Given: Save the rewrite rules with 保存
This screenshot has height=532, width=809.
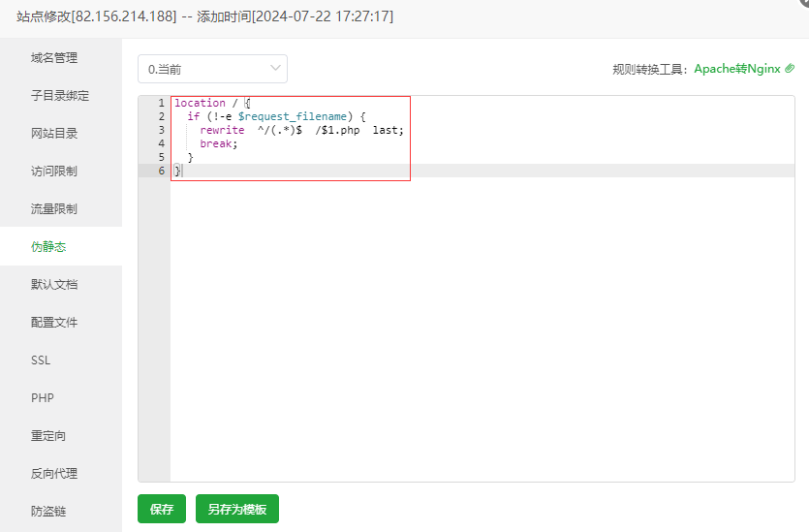Looking at the screenshot, I should (x=162, y=509).
